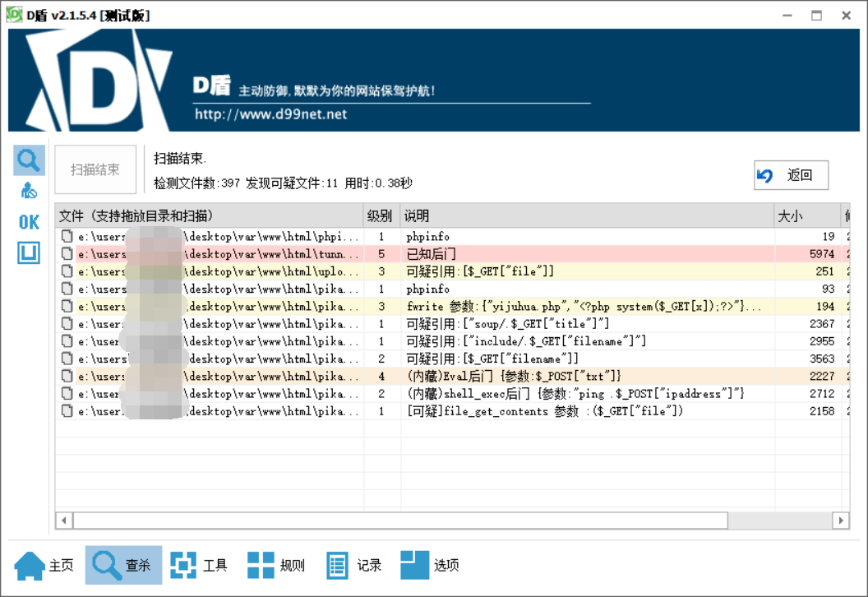
Task: Click the size value 2227
Action: coord(821,376)
